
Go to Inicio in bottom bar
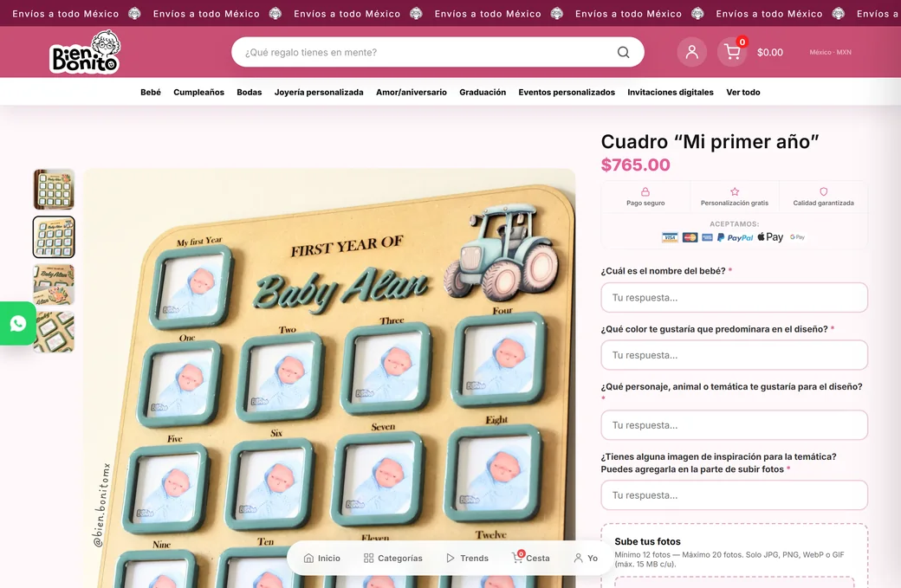click(321, 559)
